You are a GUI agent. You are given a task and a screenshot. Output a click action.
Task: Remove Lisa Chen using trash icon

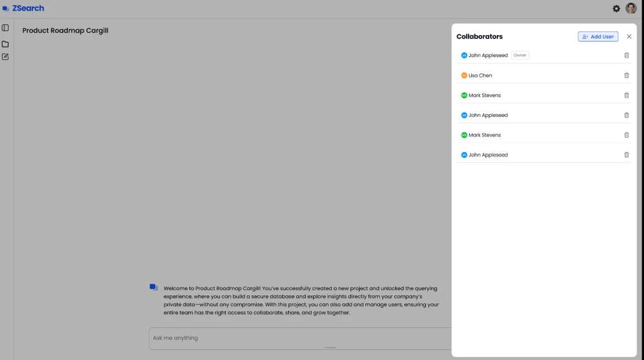(x=626, y=75)
